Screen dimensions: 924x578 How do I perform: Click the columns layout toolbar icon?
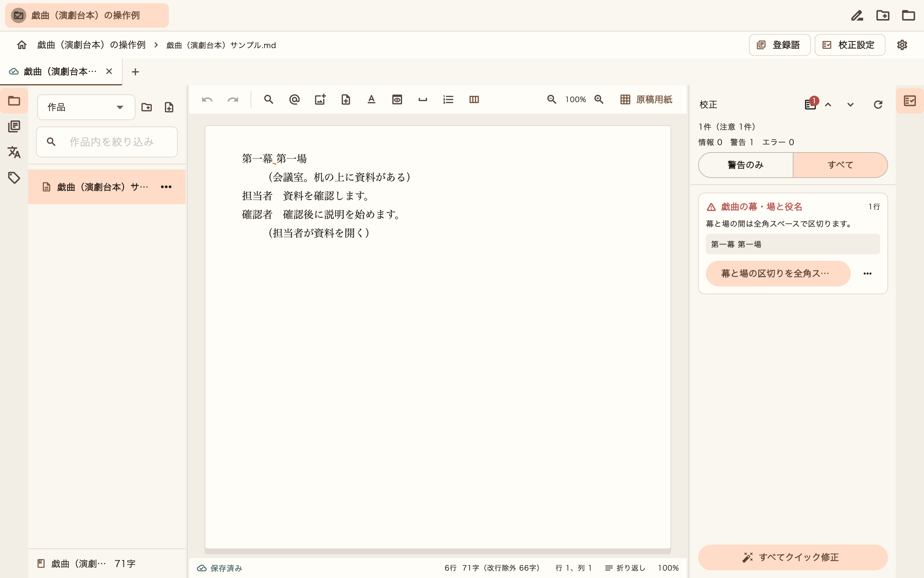474,100
